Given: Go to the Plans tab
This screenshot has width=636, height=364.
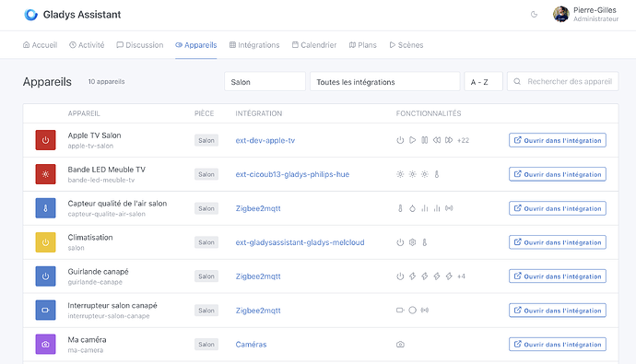Looking at the screenshot, I should click(363, 45).
